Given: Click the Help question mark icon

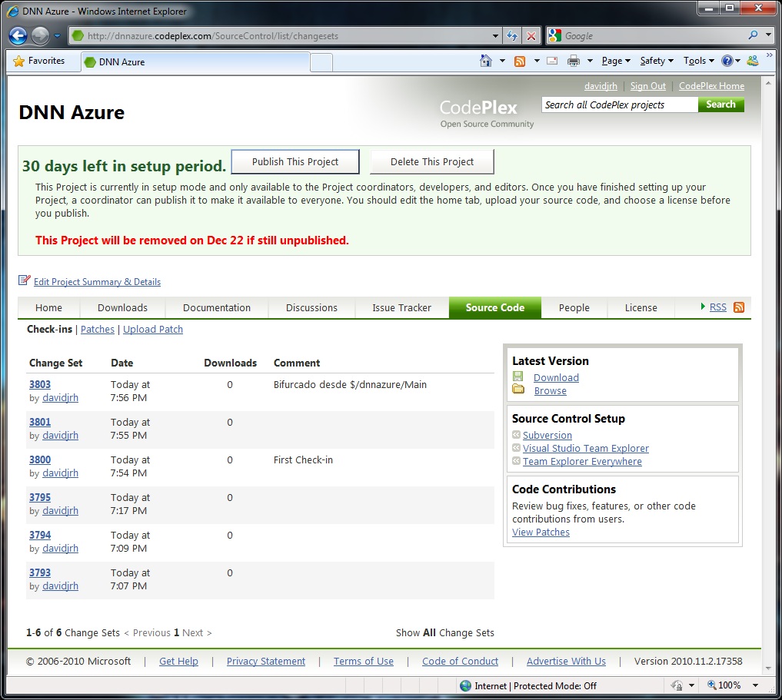Looking at the screenshot, I should (x=727, y=61).
